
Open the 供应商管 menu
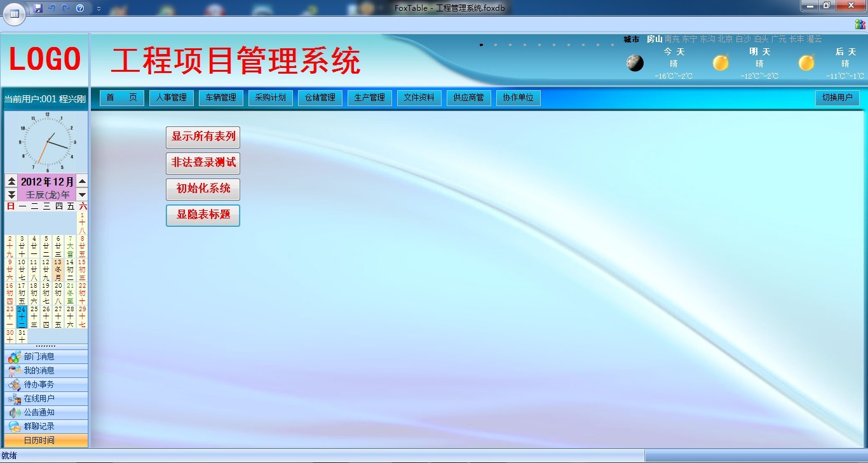pyautogui.click(x=469, y=98)
